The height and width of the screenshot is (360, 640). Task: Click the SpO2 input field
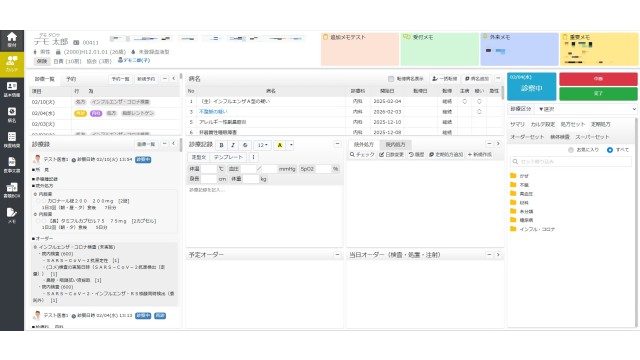323,169
